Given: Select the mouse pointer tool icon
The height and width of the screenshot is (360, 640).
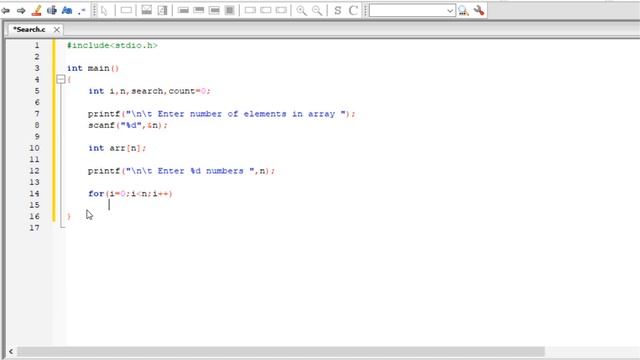Looking at the screenshot, I should 104,10.
